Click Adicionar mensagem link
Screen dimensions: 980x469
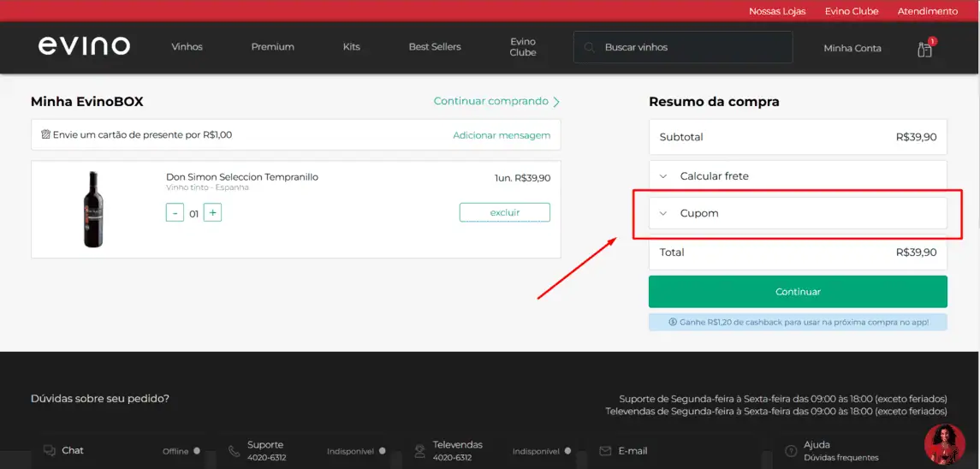click(502, 135)
